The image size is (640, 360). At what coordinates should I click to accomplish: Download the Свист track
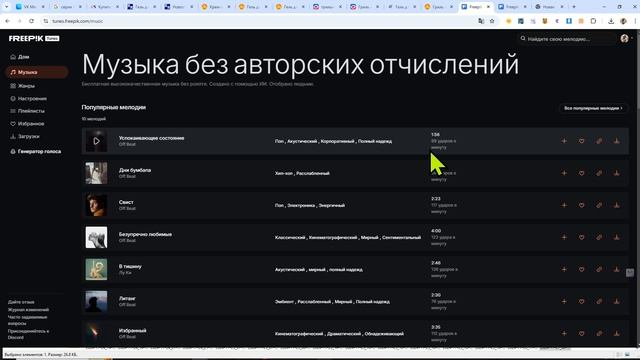point(617,205)
